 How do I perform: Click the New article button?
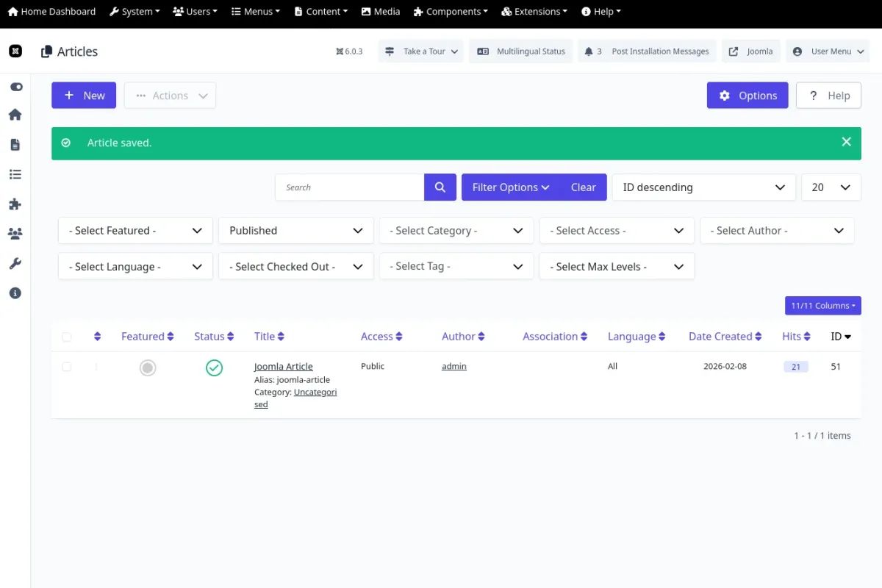[x=84, y=96]
